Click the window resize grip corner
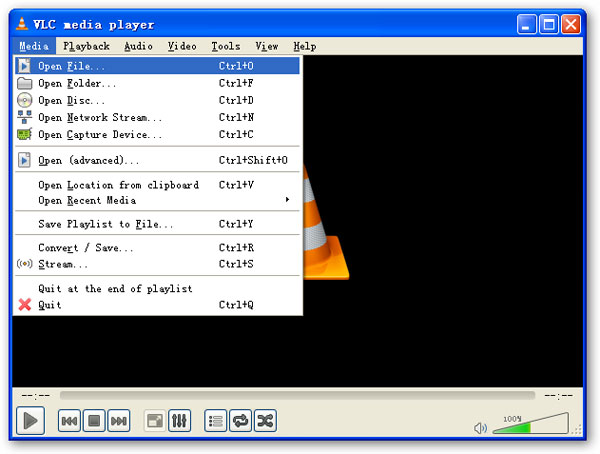Screen dimensions: 600x454 tap(577, 430)
